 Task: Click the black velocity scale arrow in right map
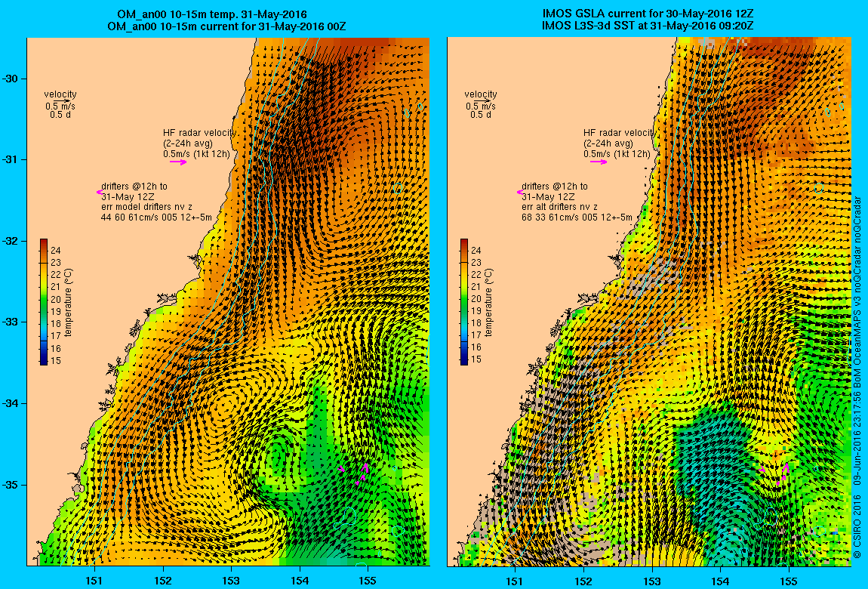(482, 100)
